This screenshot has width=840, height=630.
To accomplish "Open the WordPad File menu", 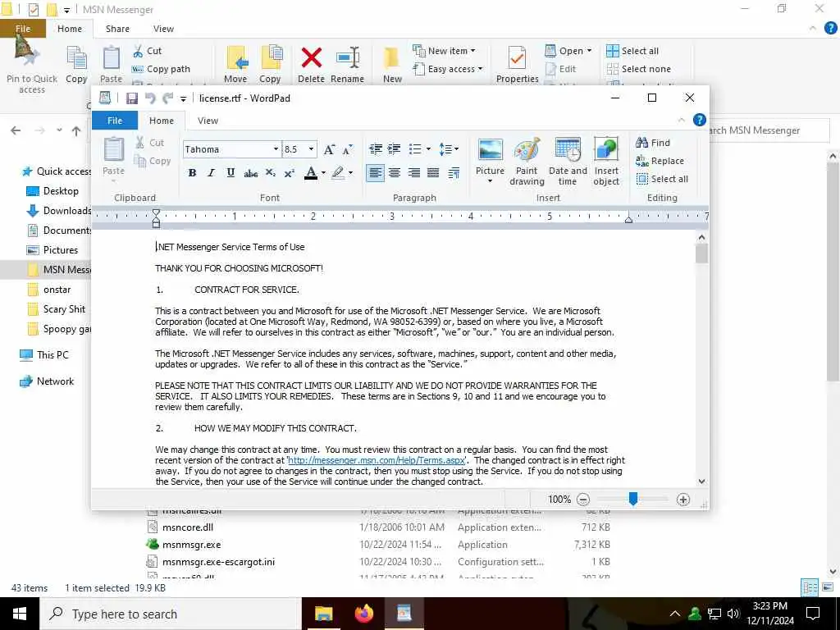I will pos(115,121).
